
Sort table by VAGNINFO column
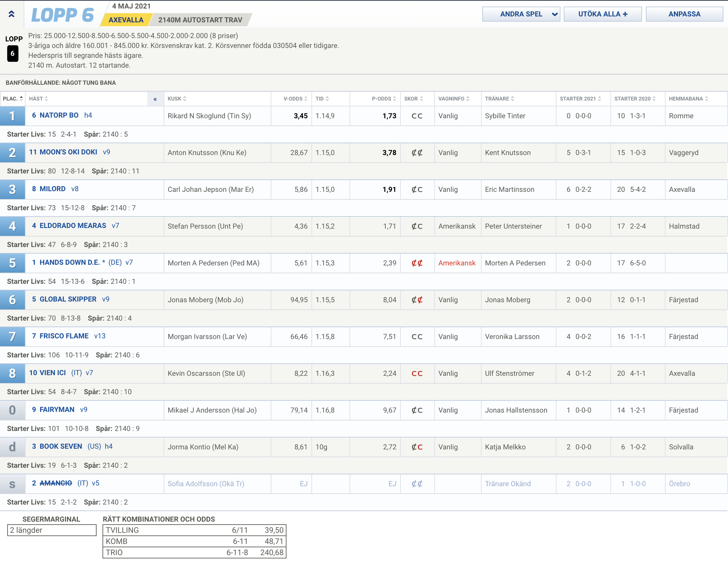click(x=454, y=99)
